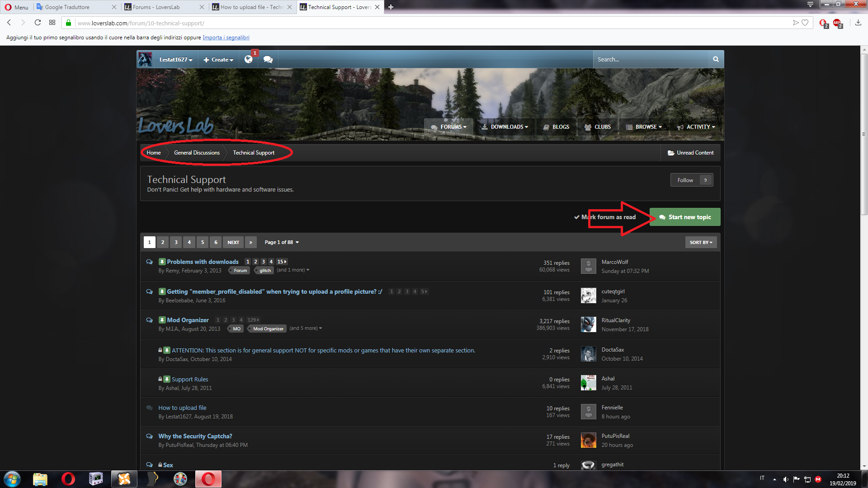Click PutuPisReal's avatar thumbnail
The width and height of the screenshot is (868, 488).
tap(588, 440)
